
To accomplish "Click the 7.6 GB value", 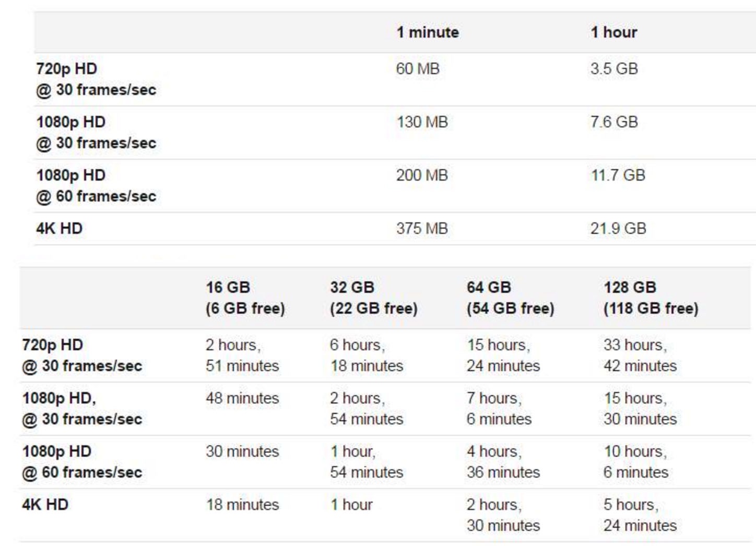I will click(614, 122).
